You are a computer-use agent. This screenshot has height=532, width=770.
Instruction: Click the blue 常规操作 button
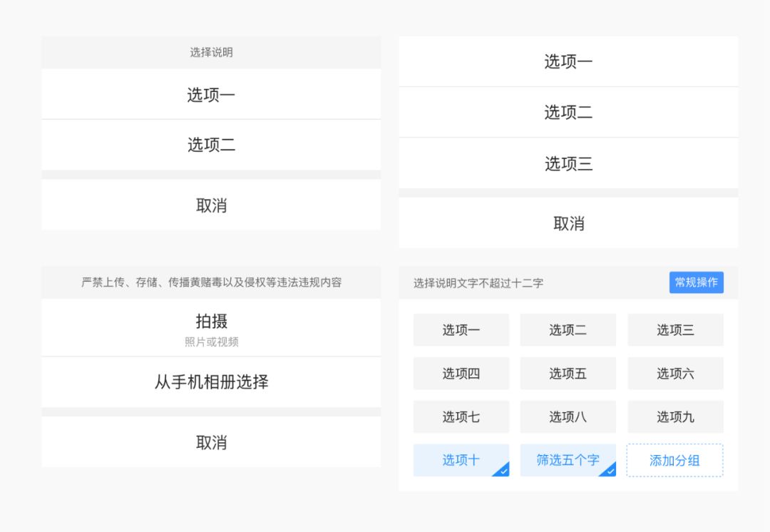697,282
